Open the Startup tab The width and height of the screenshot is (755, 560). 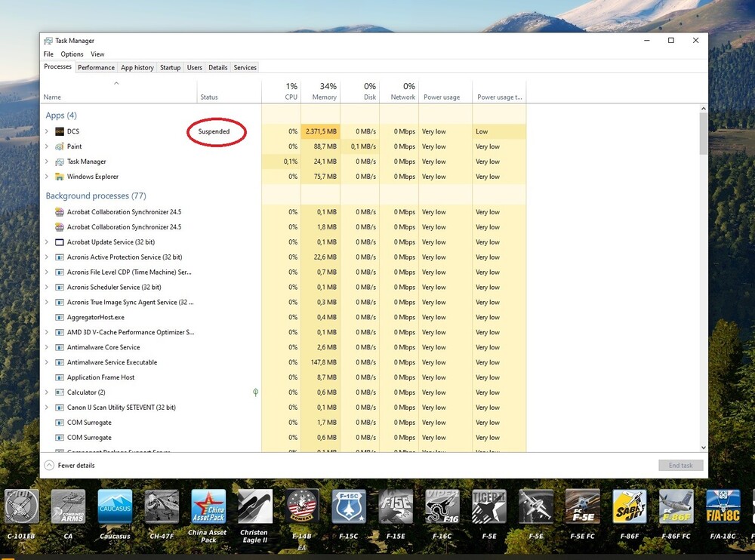pyautogui.click(x=170, y=68)
